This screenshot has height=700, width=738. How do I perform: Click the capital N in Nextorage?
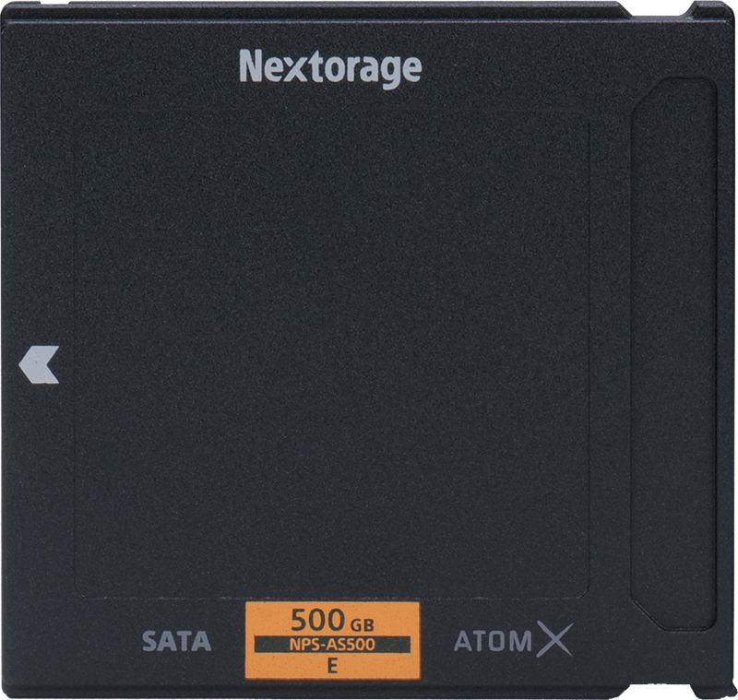[x=250, y=65]
